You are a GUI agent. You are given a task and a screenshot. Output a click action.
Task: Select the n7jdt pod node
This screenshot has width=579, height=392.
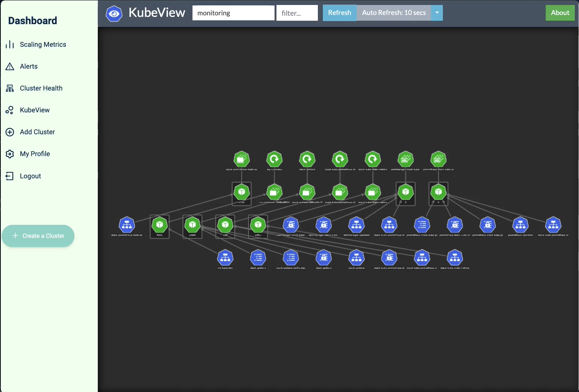[x=242, y=192]
